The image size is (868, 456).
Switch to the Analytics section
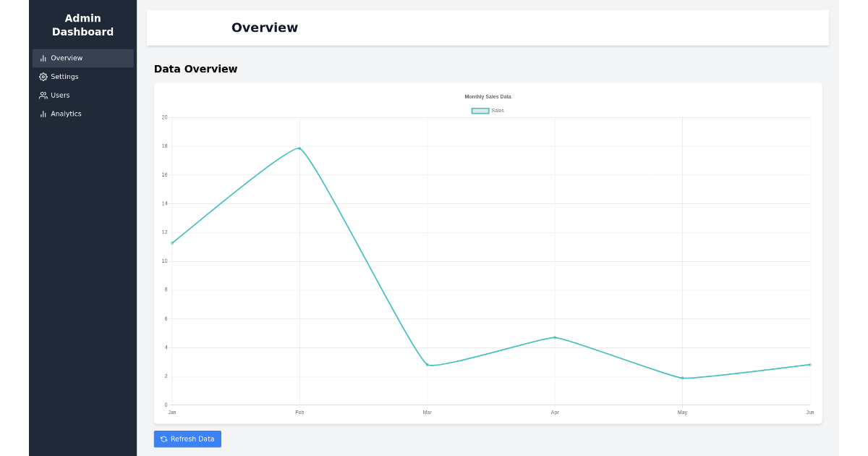point(66,114)
